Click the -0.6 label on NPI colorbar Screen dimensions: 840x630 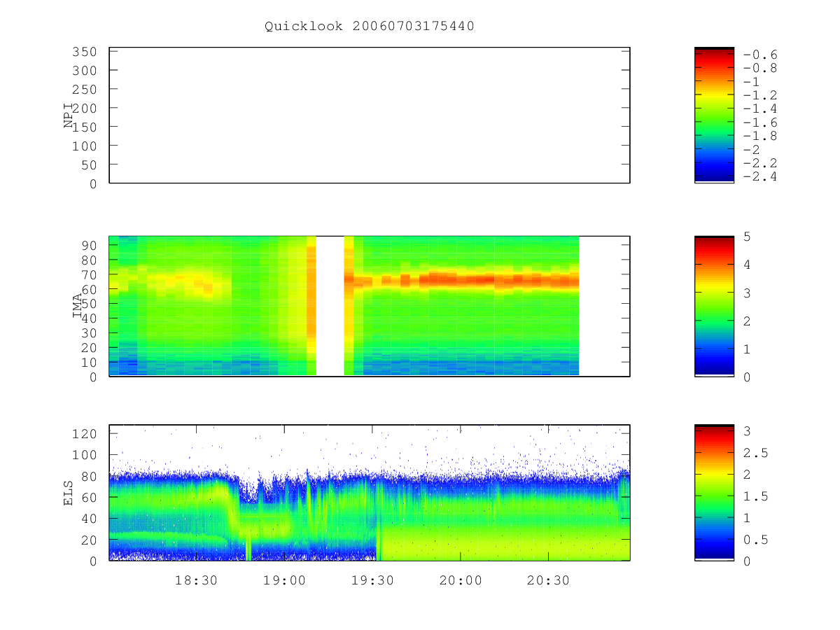[760, 55]
